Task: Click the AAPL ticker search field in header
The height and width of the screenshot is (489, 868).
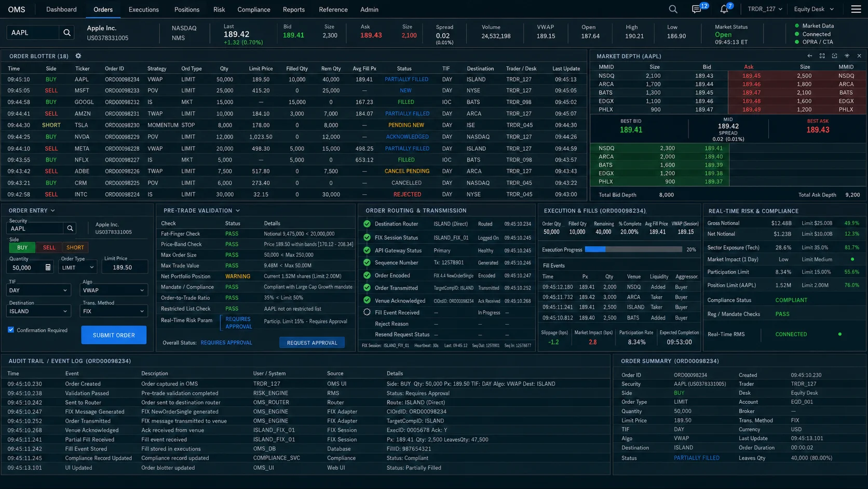Action: click(33, 33)
